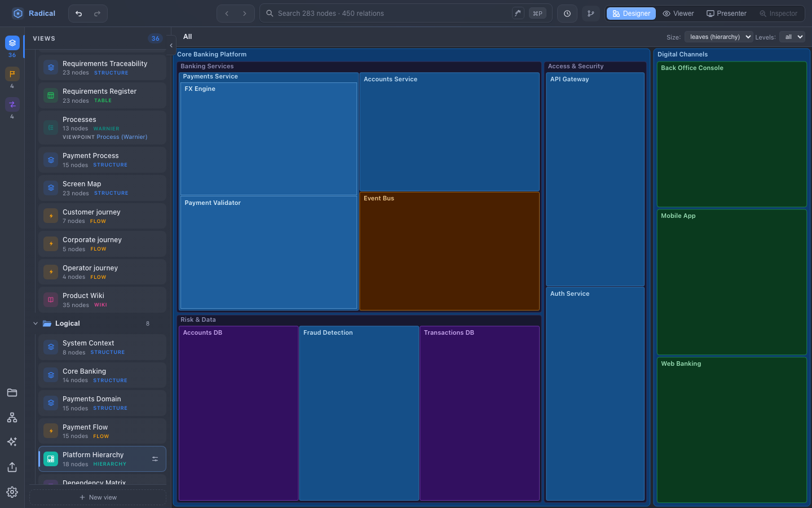Select the Mobile App treemap block
The height and width of the screenshot is (508, 812).
732,282
